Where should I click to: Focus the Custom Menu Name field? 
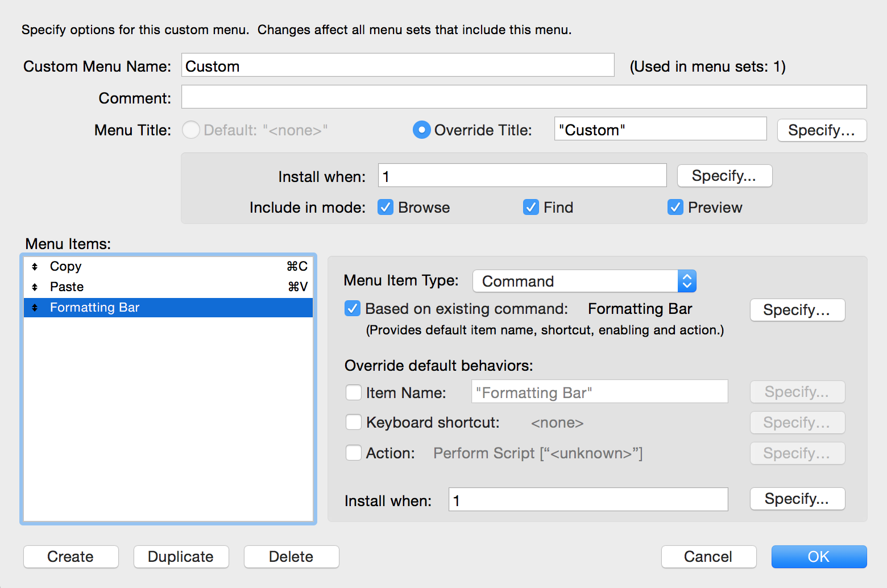tap(398, 65)
